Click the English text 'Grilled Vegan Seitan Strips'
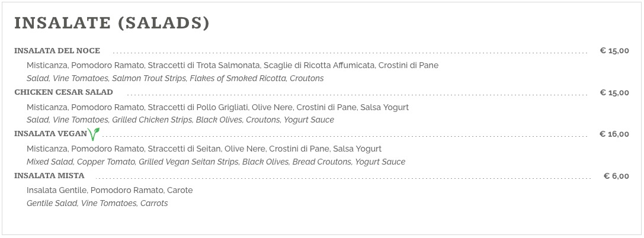 (x=189, y=162)
